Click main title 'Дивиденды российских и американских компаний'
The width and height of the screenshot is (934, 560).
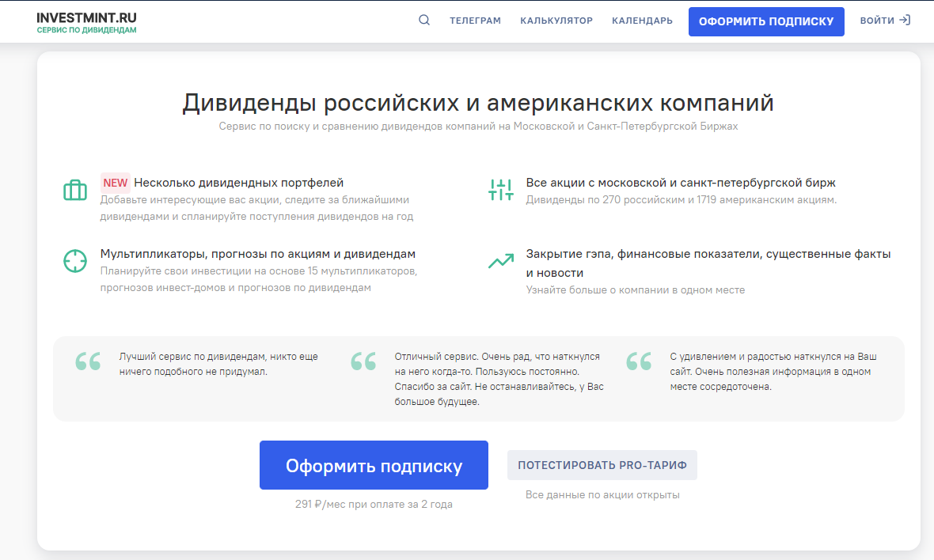coord(478,102)
